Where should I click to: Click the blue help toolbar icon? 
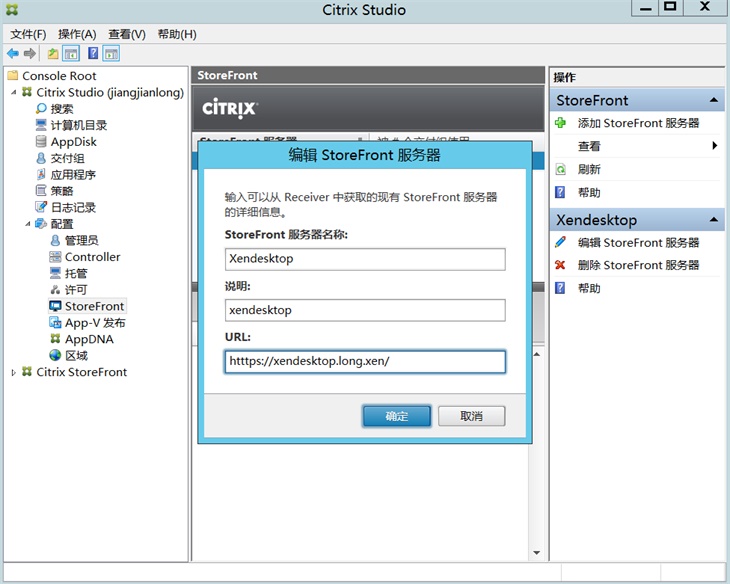[93, 53]
